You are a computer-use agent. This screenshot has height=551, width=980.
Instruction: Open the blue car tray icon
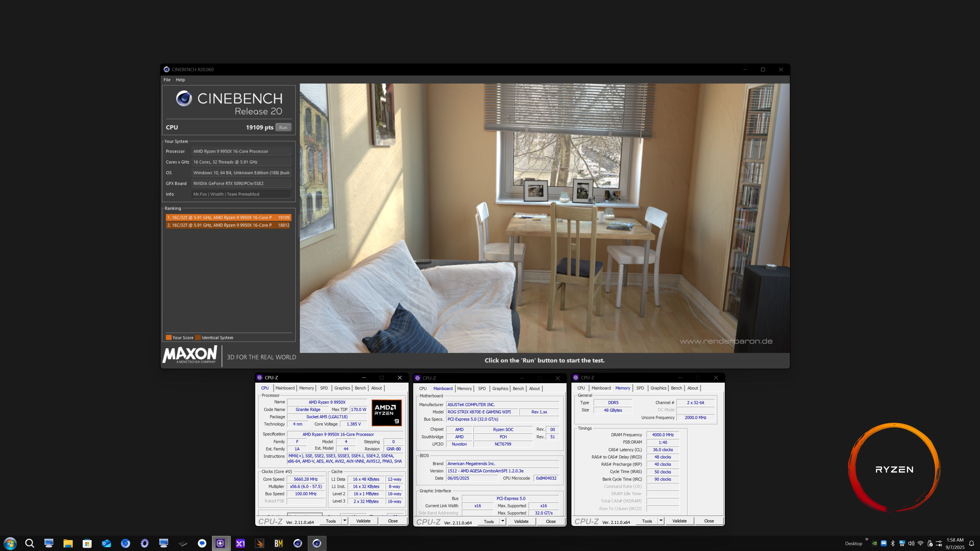coord(884,543)
